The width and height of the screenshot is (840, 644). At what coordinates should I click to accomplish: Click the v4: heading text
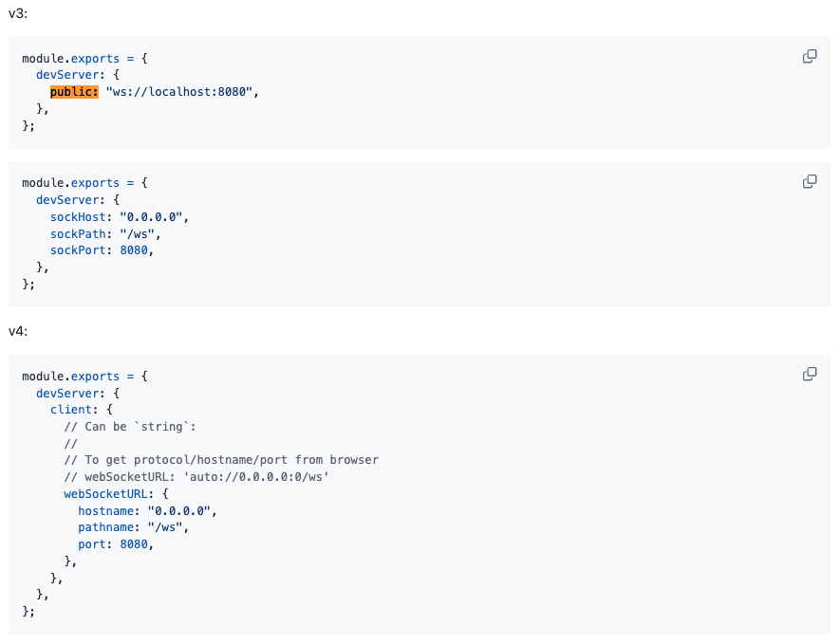(x=18, y=331)
